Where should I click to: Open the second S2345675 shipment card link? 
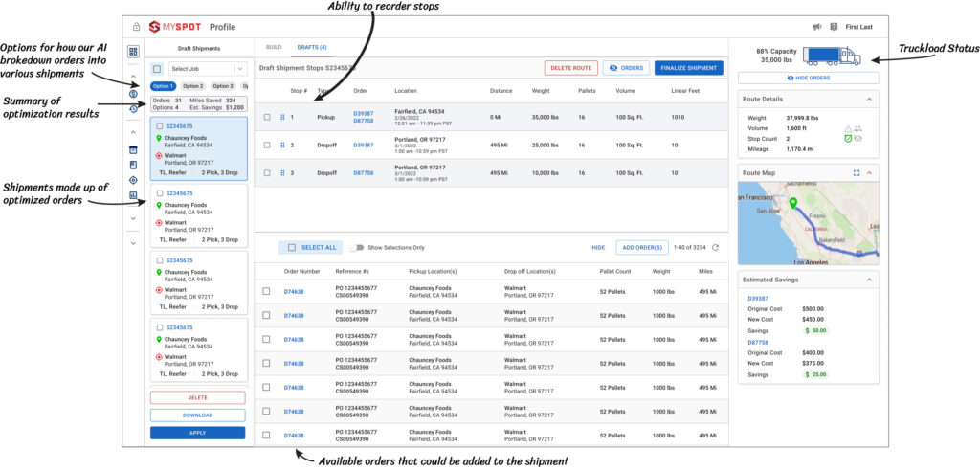click(179, 194)
